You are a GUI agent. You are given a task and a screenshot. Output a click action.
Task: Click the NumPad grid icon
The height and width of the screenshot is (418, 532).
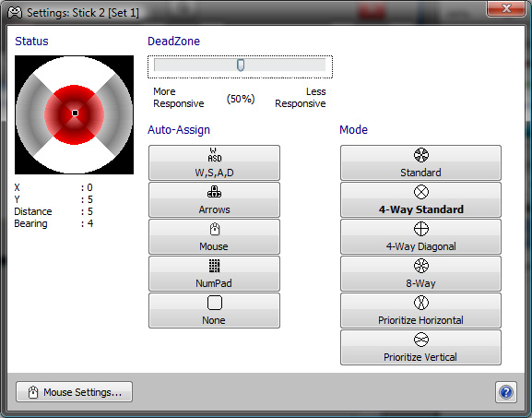pos(215,266)
